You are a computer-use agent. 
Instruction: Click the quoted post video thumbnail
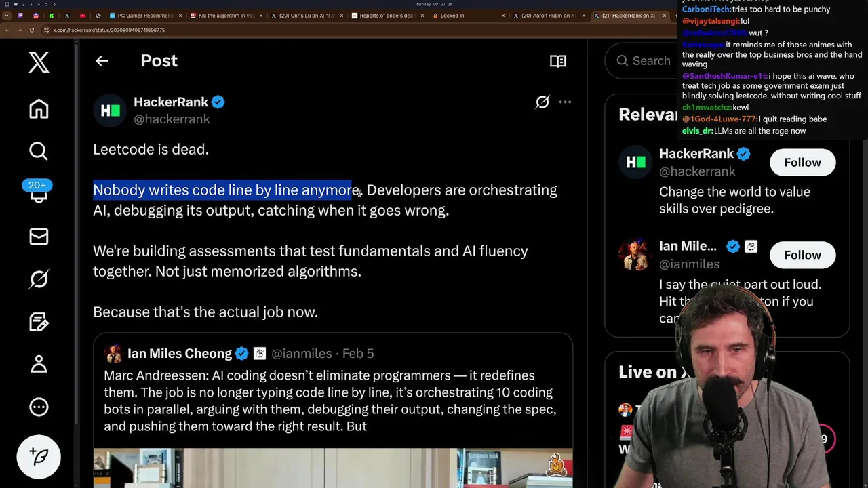(x=333, y=468)
